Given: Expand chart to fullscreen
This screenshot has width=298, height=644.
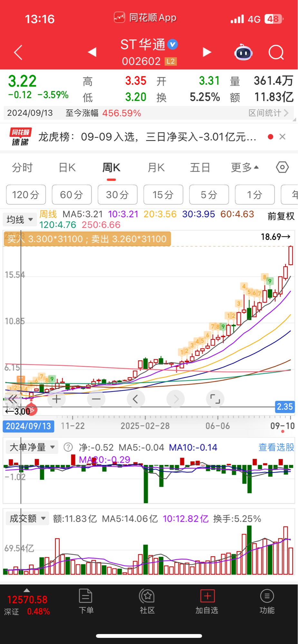Looking at the screenshot, I should pos(215,399).
